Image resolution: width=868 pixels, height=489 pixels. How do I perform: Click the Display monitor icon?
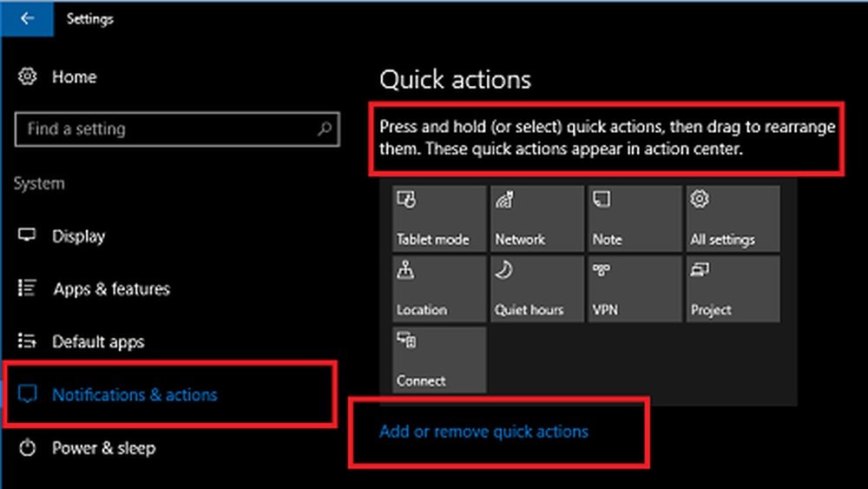(x=27, y=235)
